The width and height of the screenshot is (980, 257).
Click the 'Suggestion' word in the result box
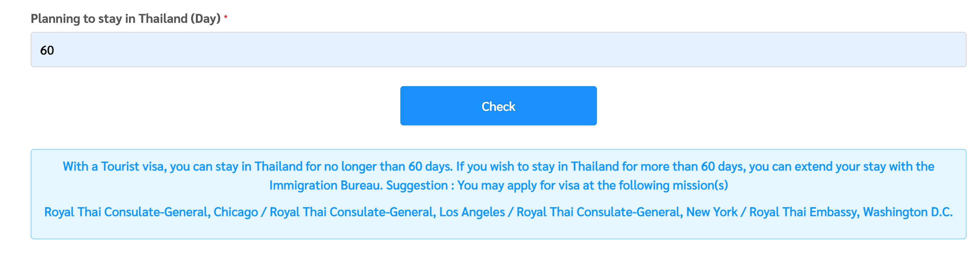(417, 186)
